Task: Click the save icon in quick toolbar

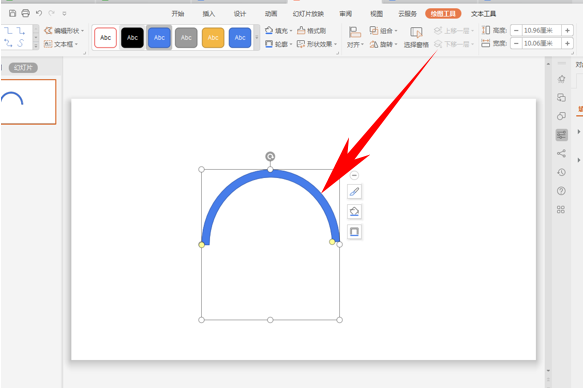Action: 12,13
